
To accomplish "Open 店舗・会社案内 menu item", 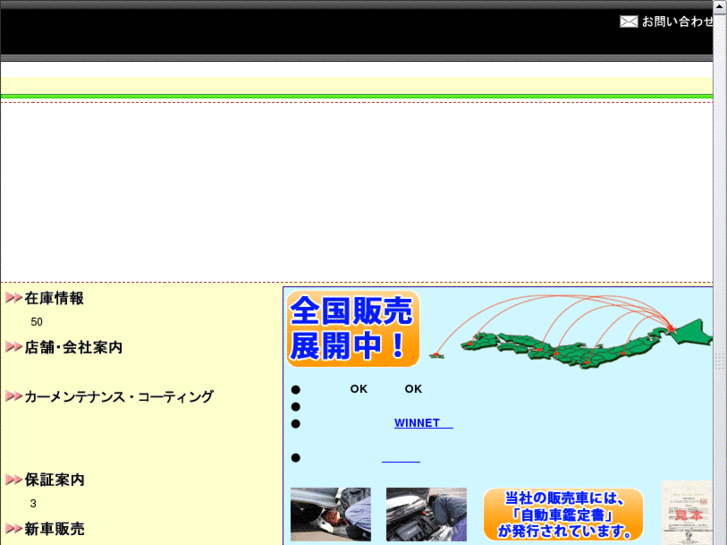I will click(x=74, y=347).
